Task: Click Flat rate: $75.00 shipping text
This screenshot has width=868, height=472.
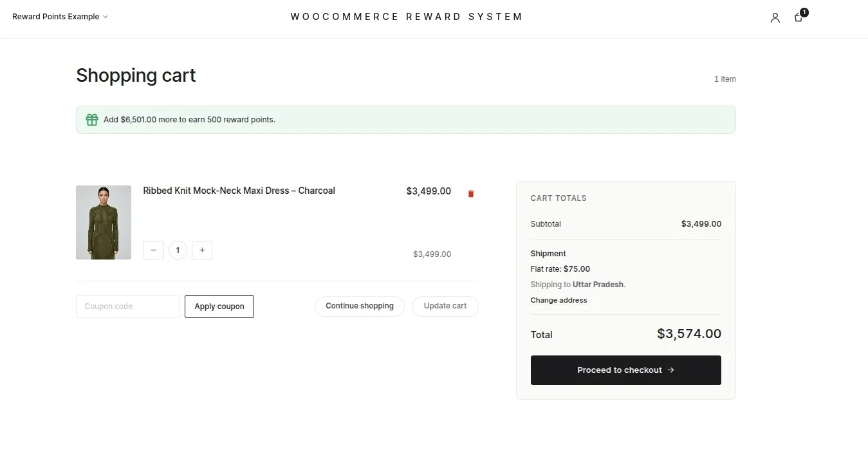Action: (x=560, y=269)
